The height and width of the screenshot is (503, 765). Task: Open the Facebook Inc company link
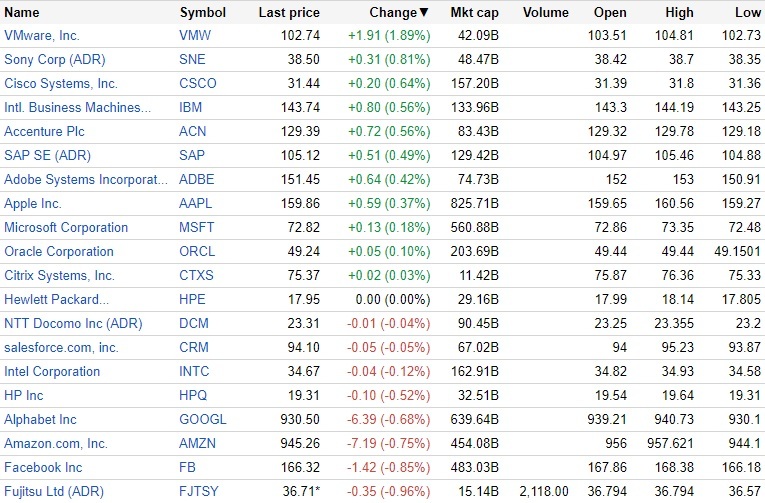point(43,468)
